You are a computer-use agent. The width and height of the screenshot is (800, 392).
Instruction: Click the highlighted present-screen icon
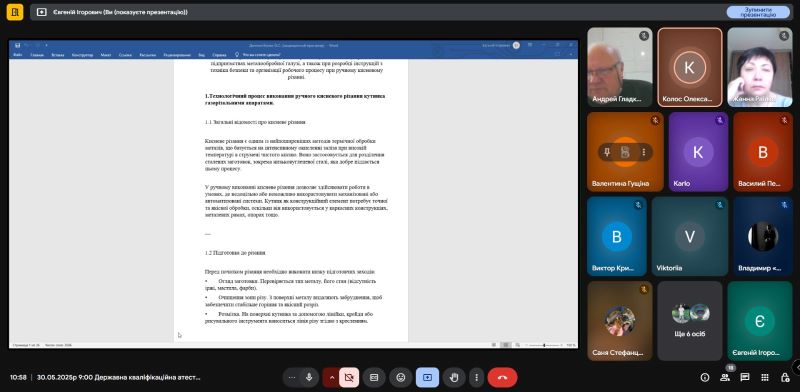point(427,377)
